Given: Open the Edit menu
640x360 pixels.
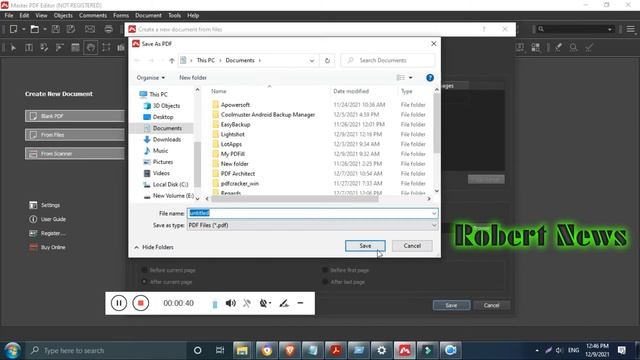Looking at the screenshot, I should (24, 16).
